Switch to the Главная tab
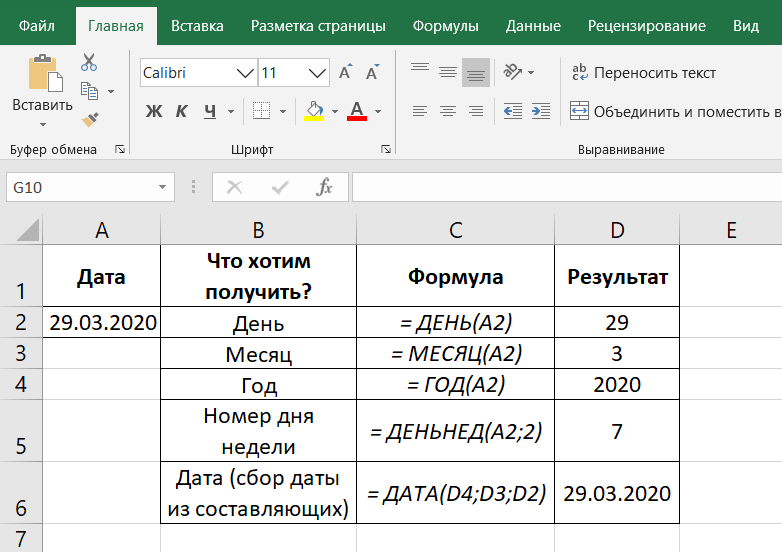Screen dimensions: 782x552 pos(116,26)
